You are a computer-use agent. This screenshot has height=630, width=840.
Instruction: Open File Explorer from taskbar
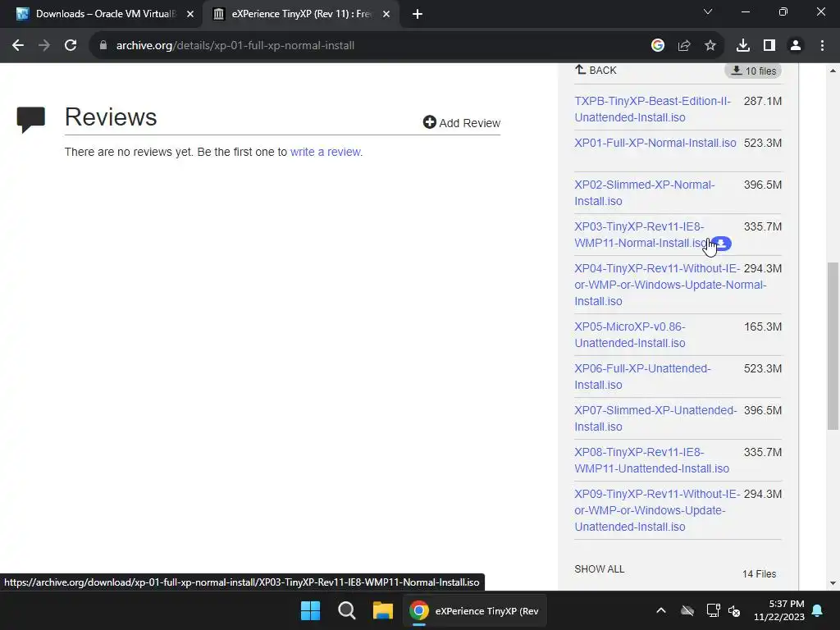(383, 610)
